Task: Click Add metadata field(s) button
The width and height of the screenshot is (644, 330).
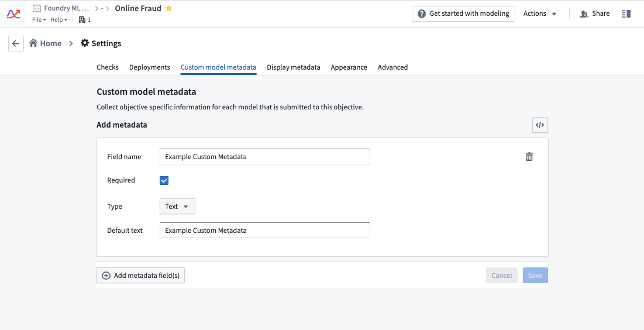Action: pyautogui.click(x=140, y=276)
